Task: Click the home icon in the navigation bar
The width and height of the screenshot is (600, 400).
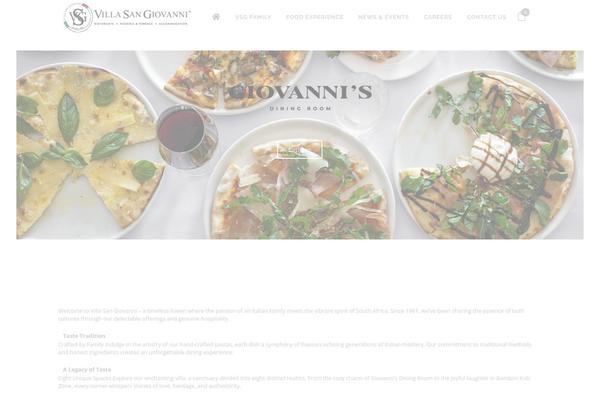Action: (x=216, y=17)
